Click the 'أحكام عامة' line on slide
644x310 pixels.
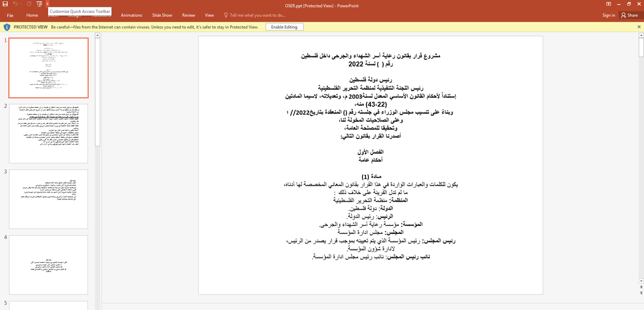[371, 160]
